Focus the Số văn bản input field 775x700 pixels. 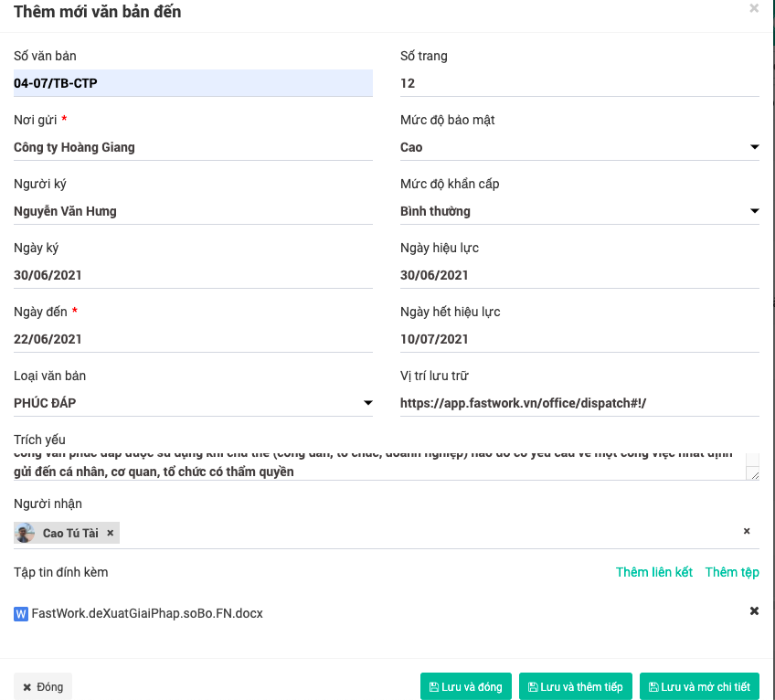193,83
